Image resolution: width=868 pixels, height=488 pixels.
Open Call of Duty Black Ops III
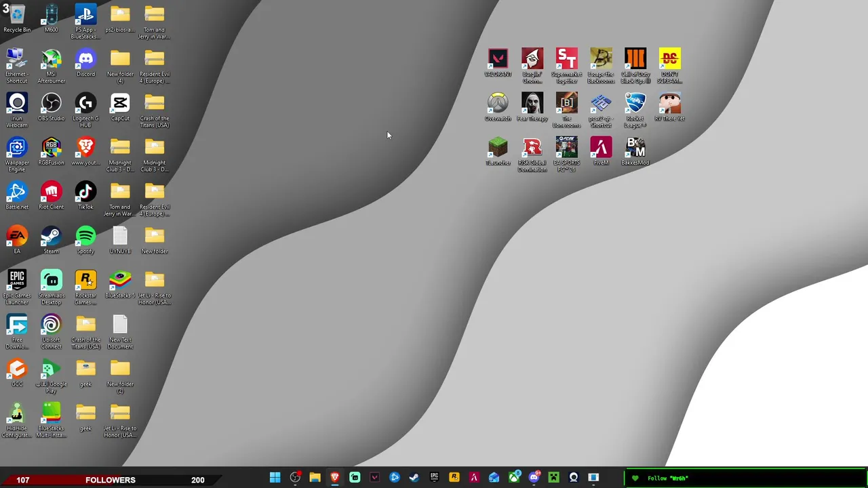pyautogui.click(x=635, y=66)
